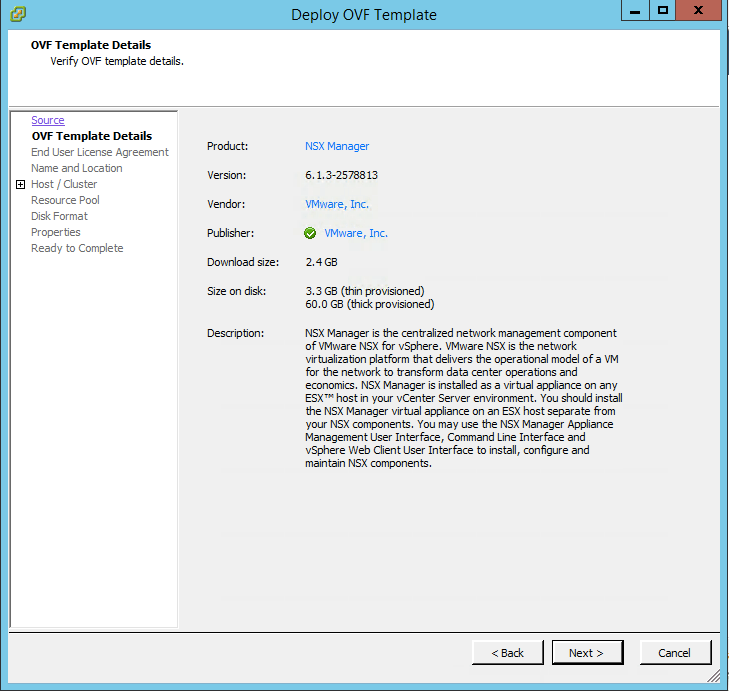
Task: Select Ready to Complete step
Action: [77, 248]
